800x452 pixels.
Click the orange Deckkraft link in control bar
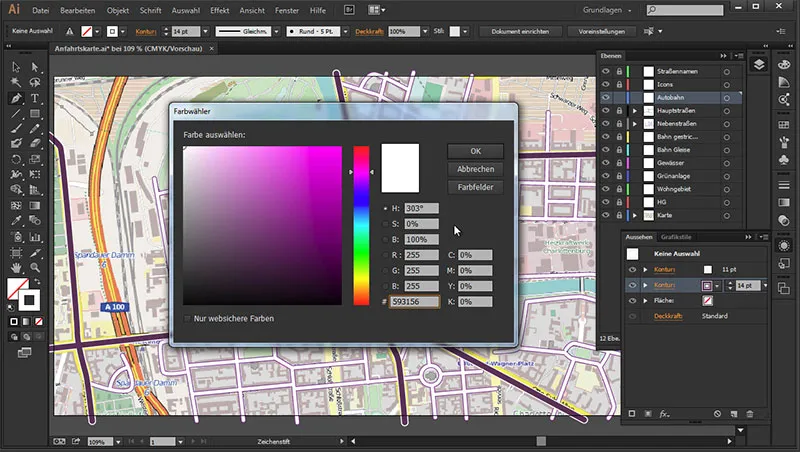coord(369,31)
